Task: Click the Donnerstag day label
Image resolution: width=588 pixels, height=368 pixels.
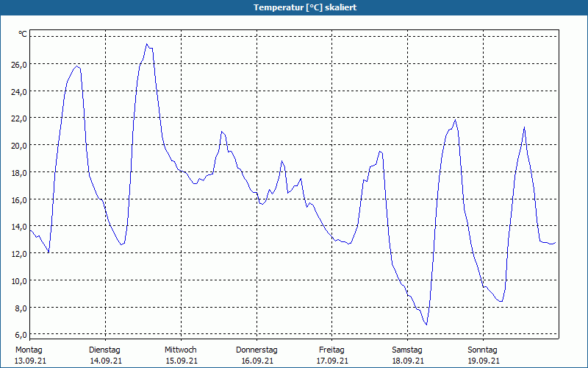Action: [257, 350]
